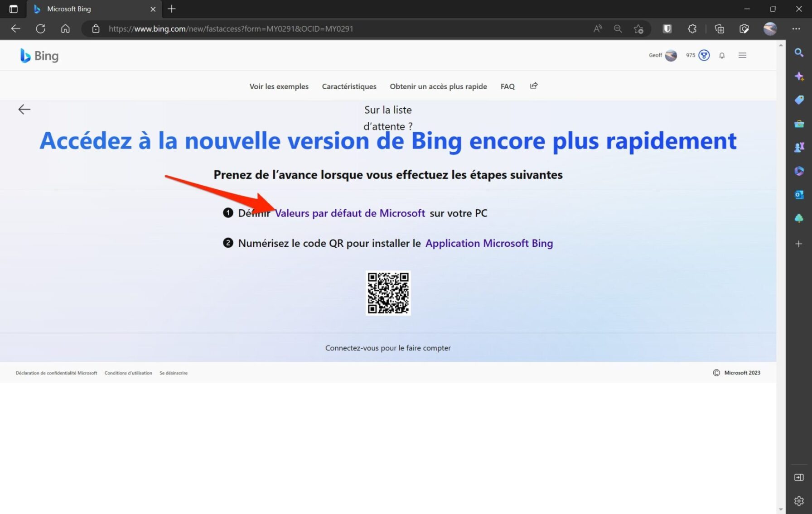The image size is (812, 514).
Task: Click Valeurs par défaut de Microsoft link
Action: coord(350,213)
